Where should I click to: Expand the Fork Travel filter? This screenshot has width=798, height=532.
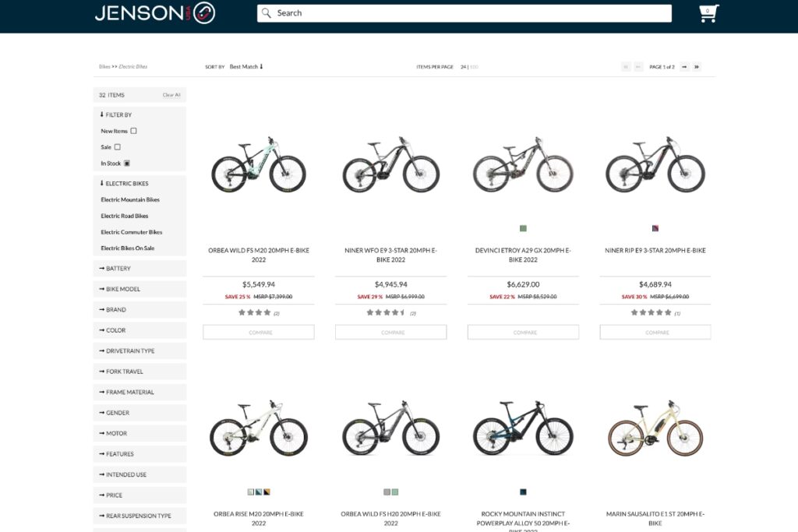(139, 372)
